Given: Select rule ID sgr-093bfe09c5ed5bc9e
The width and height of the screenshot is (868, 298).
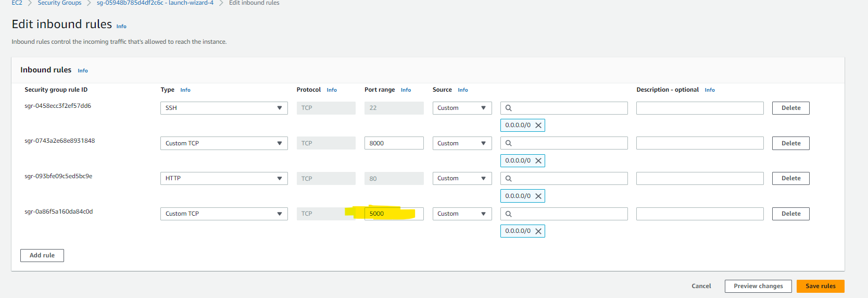Looking at the screenshot, I should click(x=58, y=176).
